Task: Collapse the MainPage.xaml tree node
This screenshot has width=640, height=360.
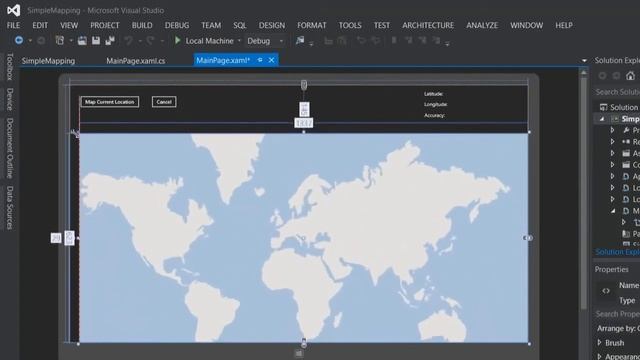Action: (613, 211)
